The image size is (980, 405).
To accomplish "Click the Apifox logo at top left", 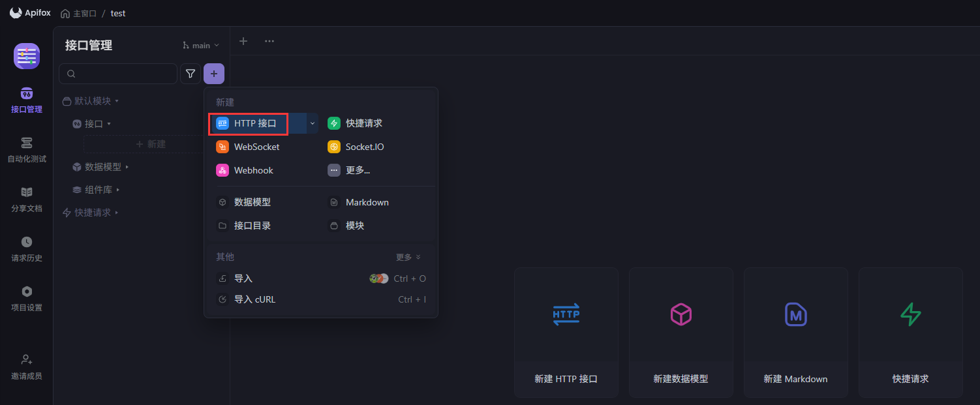I will point(29,12).
